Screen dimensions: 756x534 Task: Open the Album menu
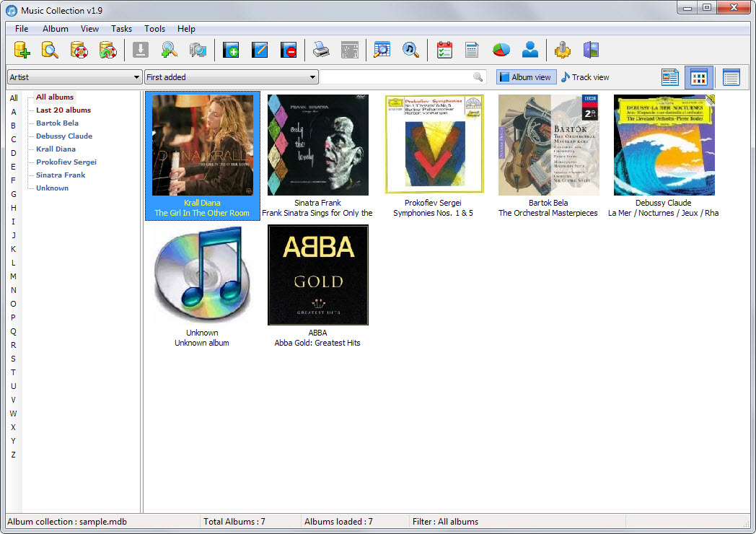pos(56,29)
